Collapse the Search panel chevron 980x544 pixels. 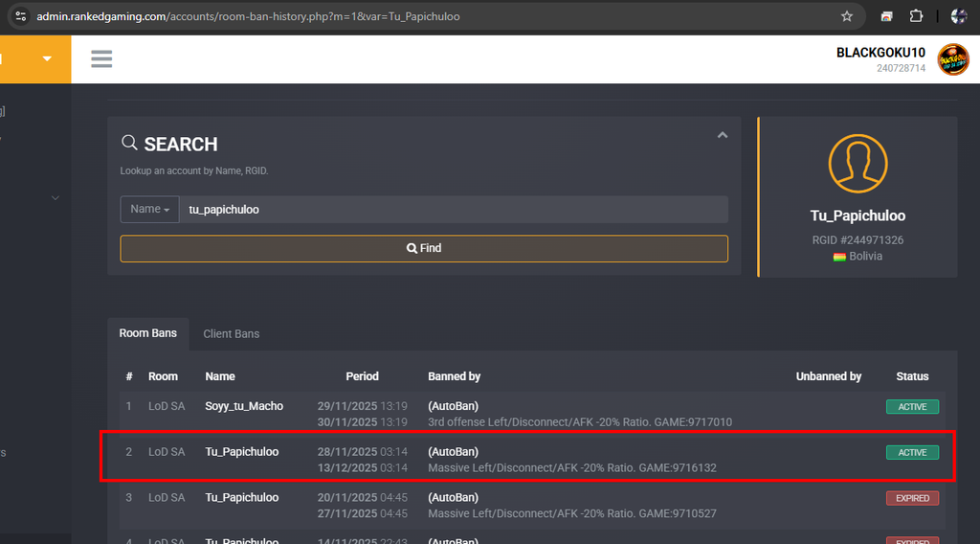(723, 135)
